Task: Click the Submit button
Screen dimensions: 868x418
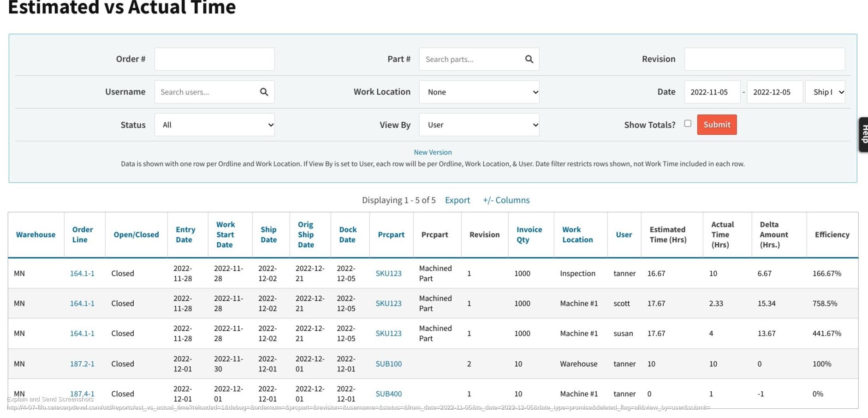Action: (717, 125)
